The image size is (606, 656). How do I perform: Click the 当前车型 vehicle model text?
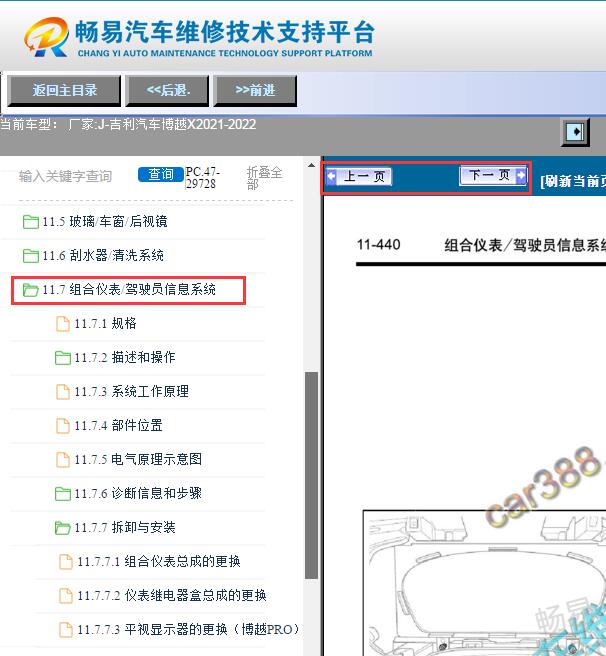pyautogui.click(x=128, y=125)
